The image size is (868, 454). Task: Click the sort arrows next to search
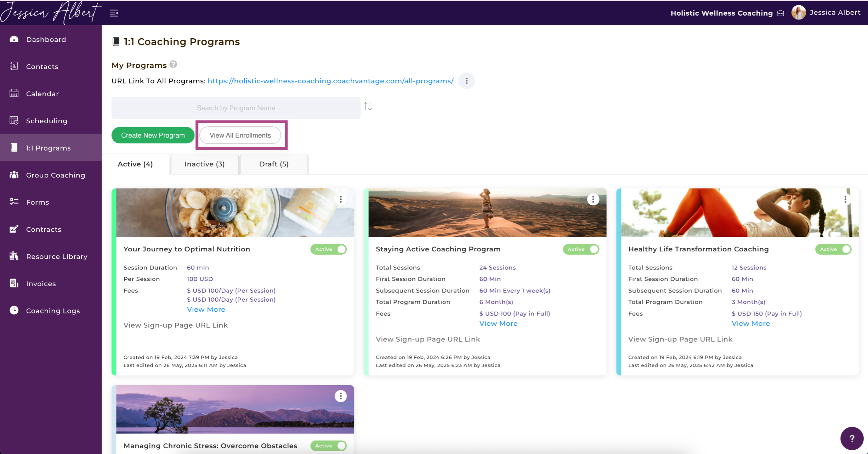[x=368, y=106]
